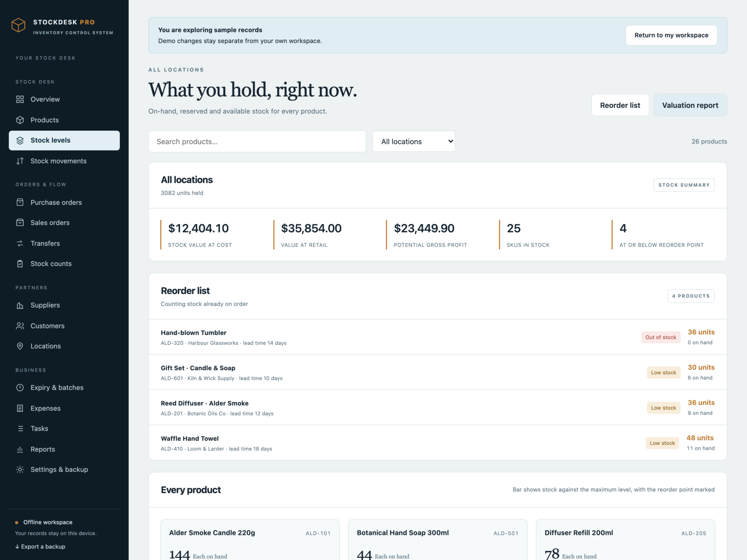Click the Transfers swap icon
The image size is (747, 560).
(x=20, y=243)
